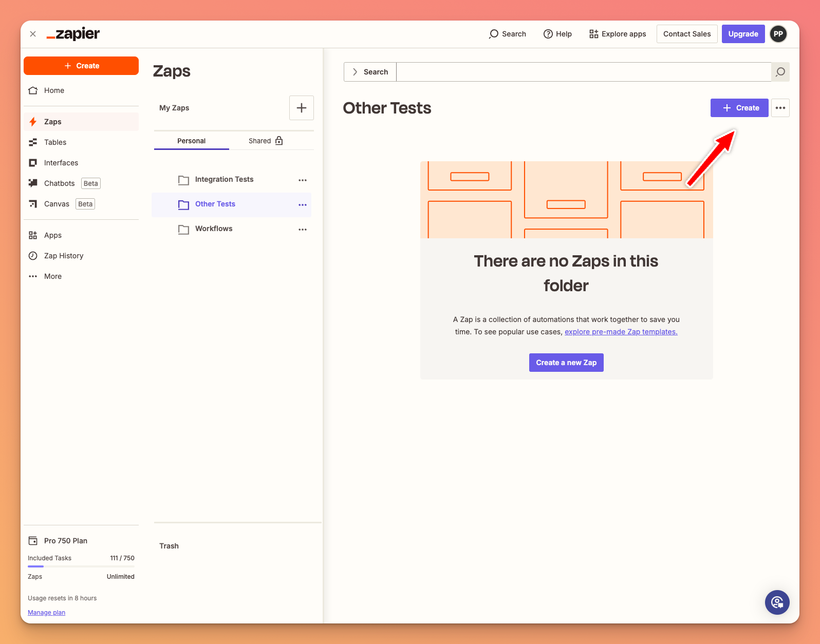Select the Personal tab
Screen dimensions: 820x644
(x=191, y=141)
